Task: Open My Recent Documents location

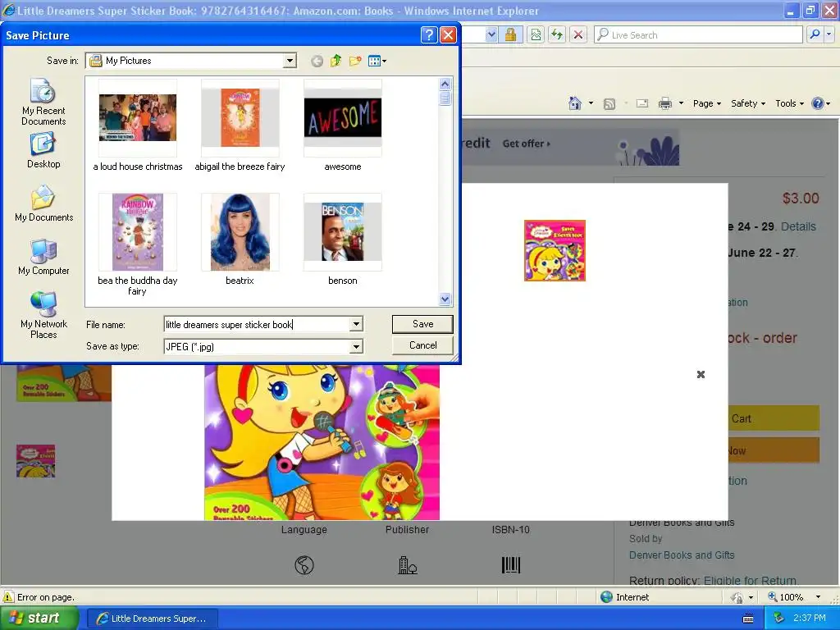Action: (43, 102)
